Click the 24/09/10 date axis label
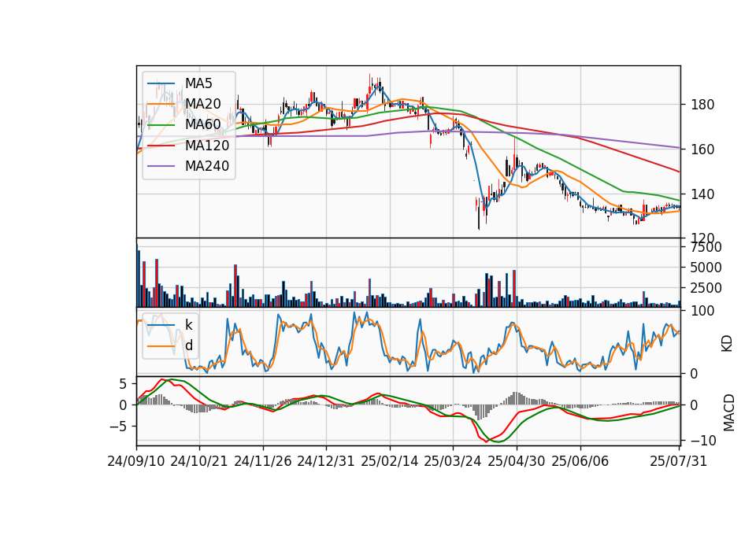 pos(136,462)
